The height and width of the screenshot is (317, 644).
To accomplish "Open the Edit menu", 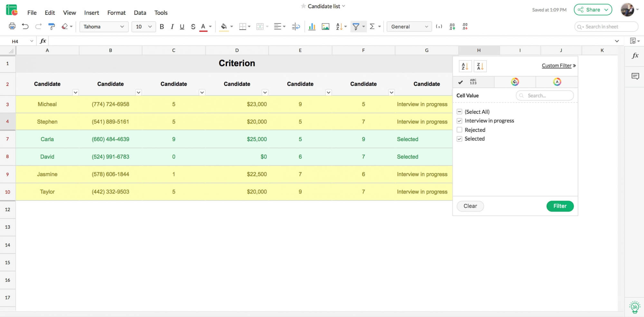I will click(x=50, y=13).
